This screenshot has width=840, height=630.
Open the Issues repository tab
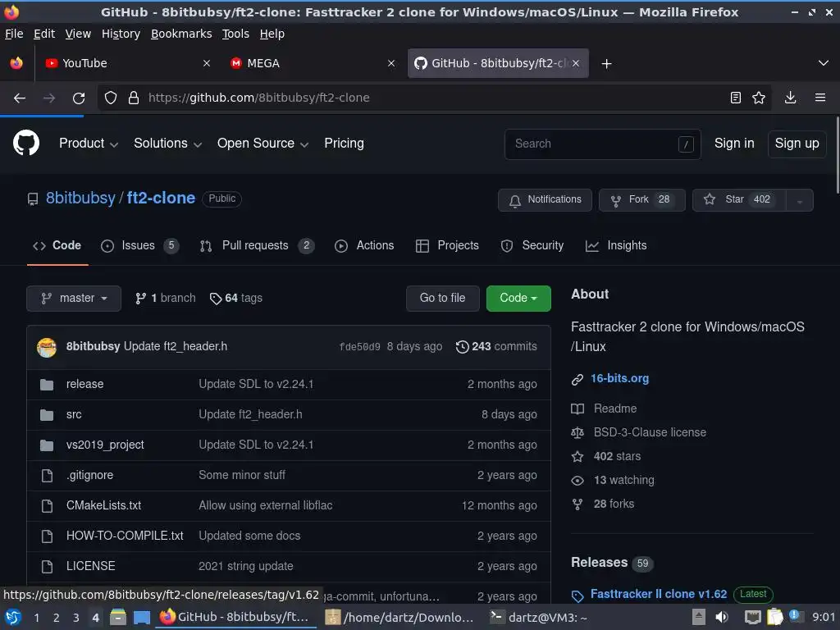coord(139,246)
